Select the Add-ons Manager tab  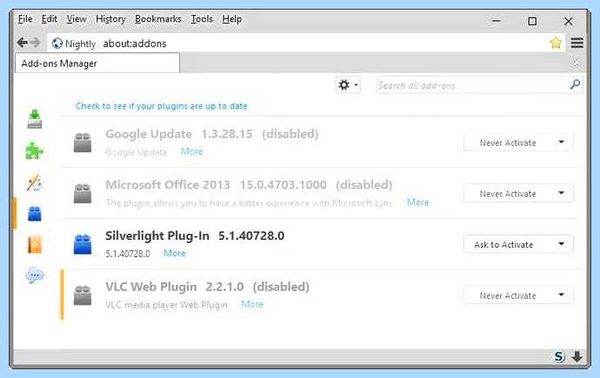coord(97,63)
